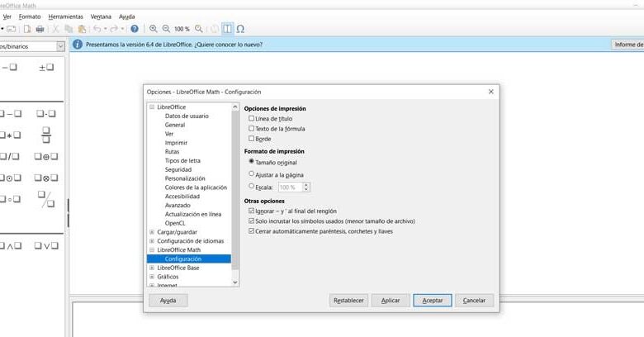Click the Cut scissors icon

pyautogui.click(x=55, y=29)
